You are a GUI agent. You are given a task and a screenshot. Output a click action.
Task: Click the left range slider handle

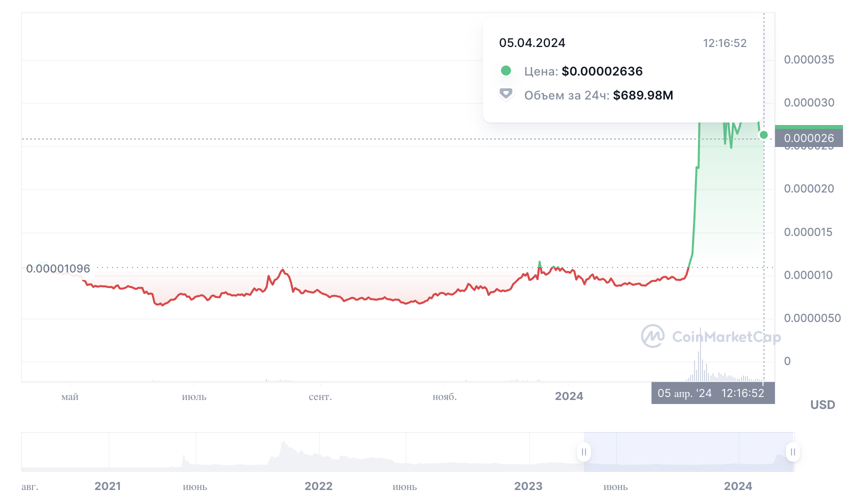(583, 452)
